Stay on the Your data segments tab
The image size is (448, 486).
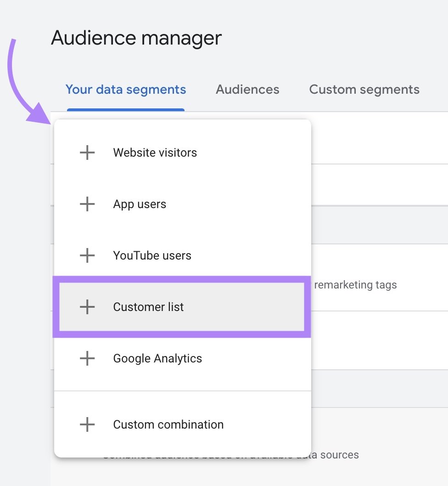point(126,89)
